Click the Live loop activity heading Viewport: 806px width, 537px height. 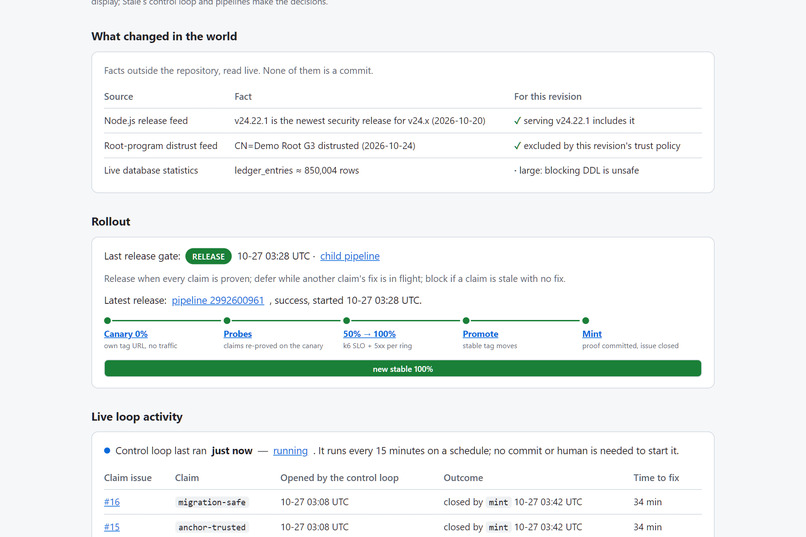click(x=137, y=417)
